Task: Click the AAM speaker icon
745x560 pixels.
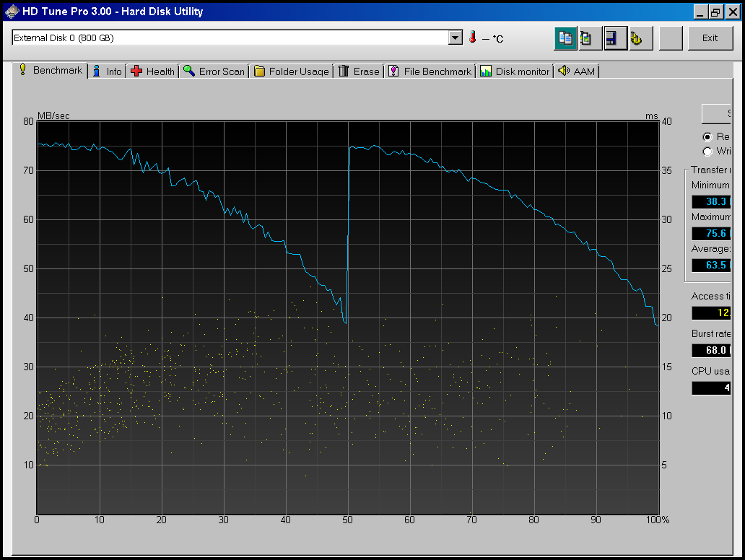Action: pyautogui.click(x=564, y=71)
